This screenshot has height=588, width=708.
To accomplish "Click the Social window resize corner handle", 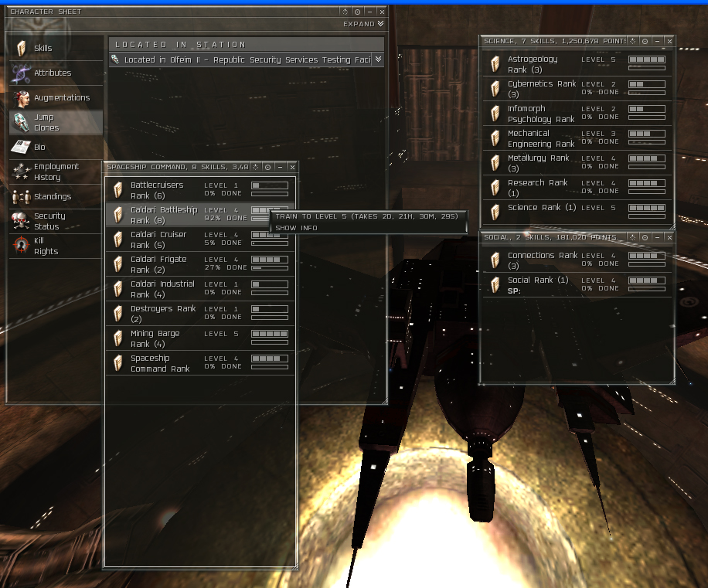I will [672, 382].
